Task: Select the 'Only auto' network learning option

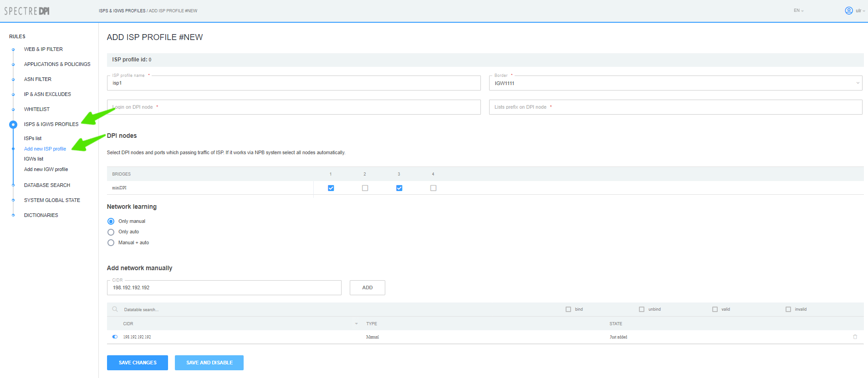Action: 111,232
